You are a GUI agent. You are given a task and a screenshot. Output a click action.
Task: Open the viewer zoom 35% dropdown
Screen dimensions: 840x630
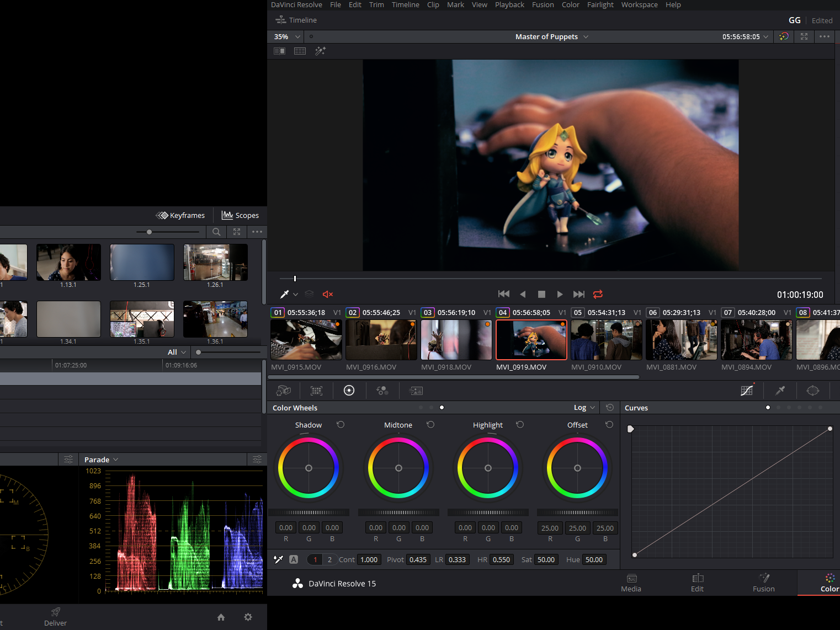(287, 36)
